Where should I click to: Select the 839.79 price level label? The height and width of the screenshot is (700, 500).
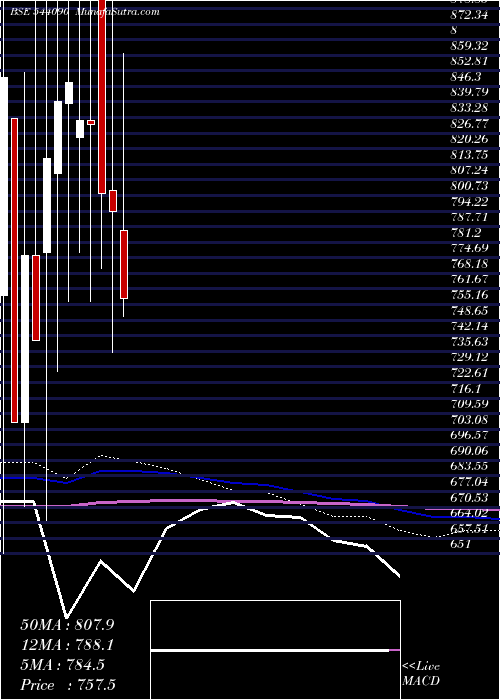click(468, 92)
